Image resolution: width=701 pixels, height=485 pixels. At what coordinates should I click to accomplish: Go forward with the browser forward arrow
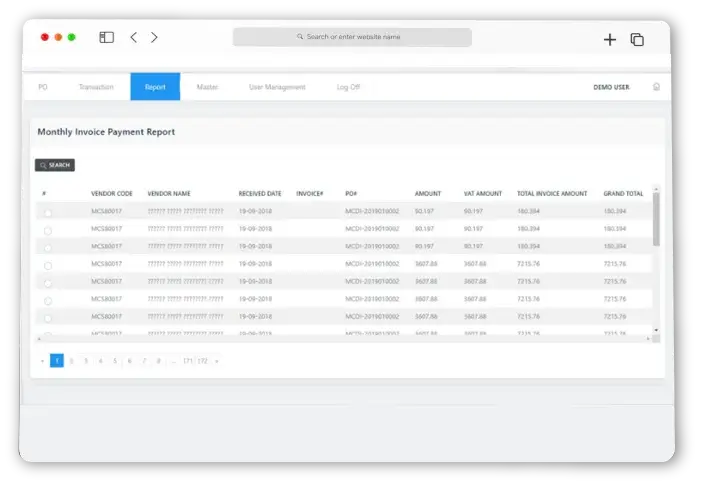coord(154,38)
